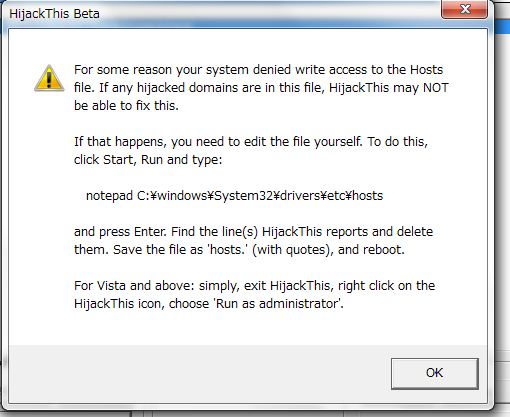Screen dimensions: 510x417
Task: Click the gray button bar beside OK
Action: pos(200,373)
